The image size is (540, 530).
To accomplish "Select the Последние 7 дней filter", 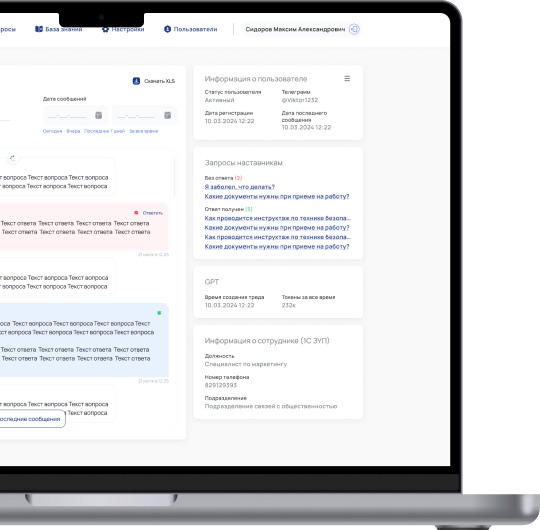I will (104, 131).
